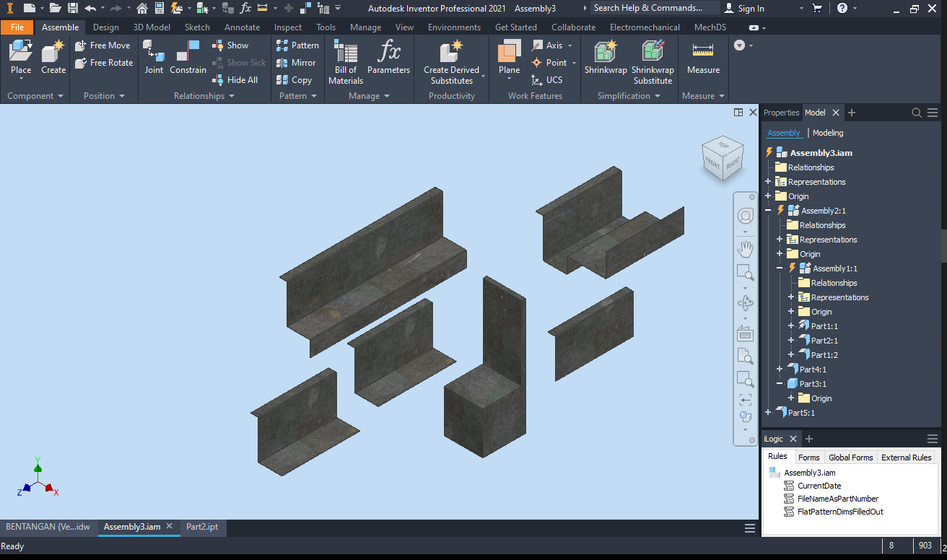Switch to the Sketch ribbon tab

point(197,27)
